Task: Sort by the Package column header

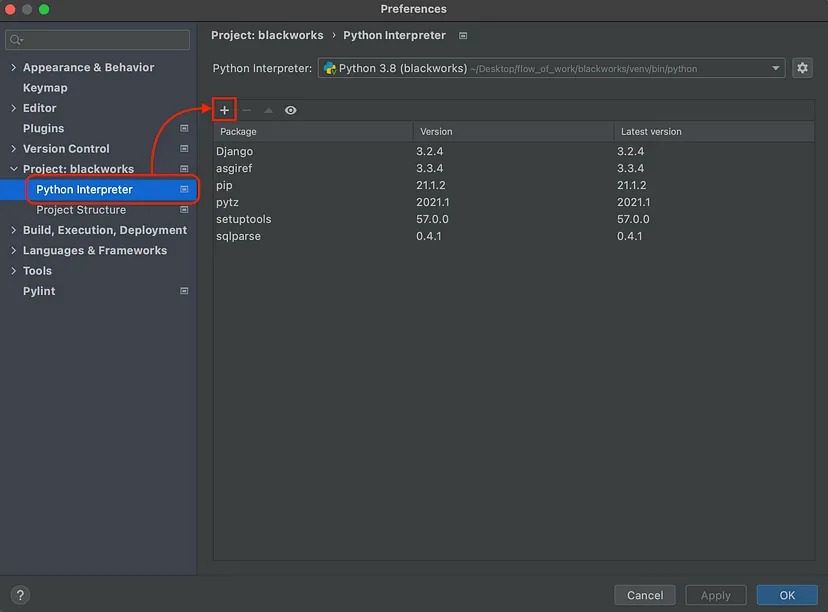Action: pos(313,131)
